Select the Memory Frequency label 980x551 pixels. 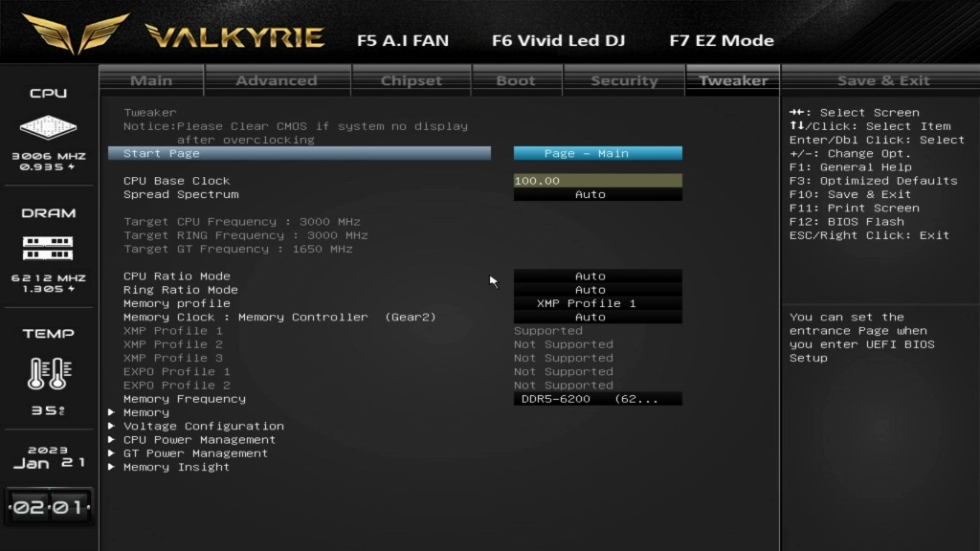tap(185, 399)
